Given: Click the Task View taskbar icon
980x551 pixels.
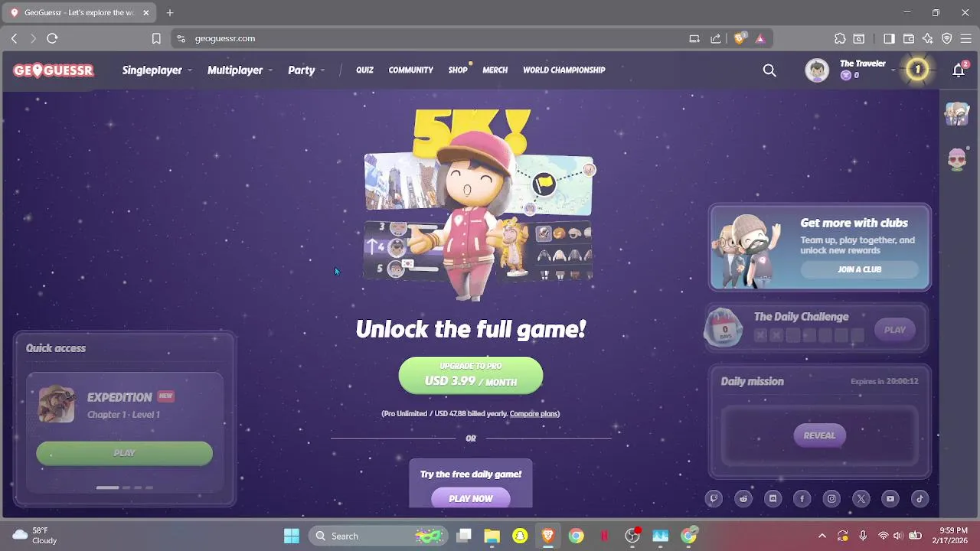Looking at the screenshot, I should click(x=464, y=536).
